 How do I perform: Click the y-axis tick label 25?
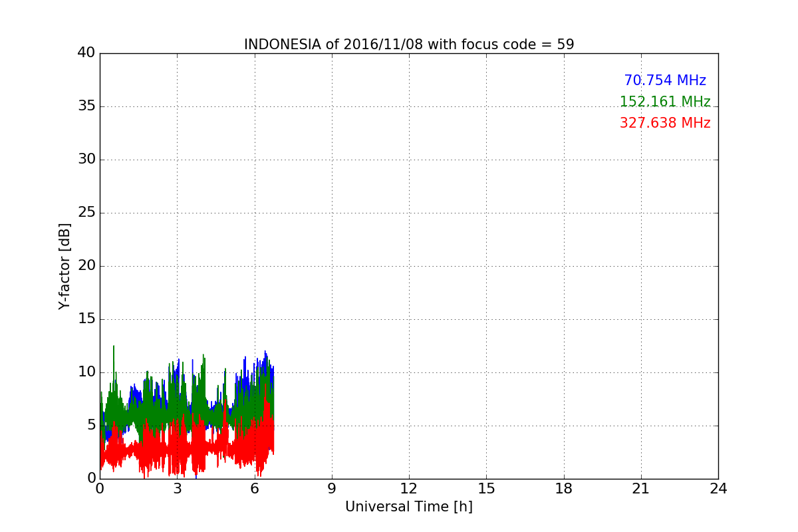(87, 213)
